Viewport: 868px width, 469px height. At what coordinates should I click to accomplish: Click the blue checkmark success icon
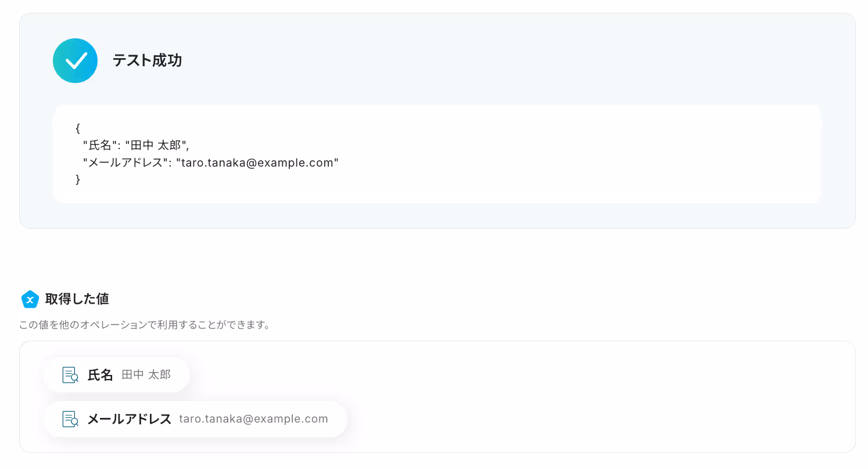click(75, 60)
